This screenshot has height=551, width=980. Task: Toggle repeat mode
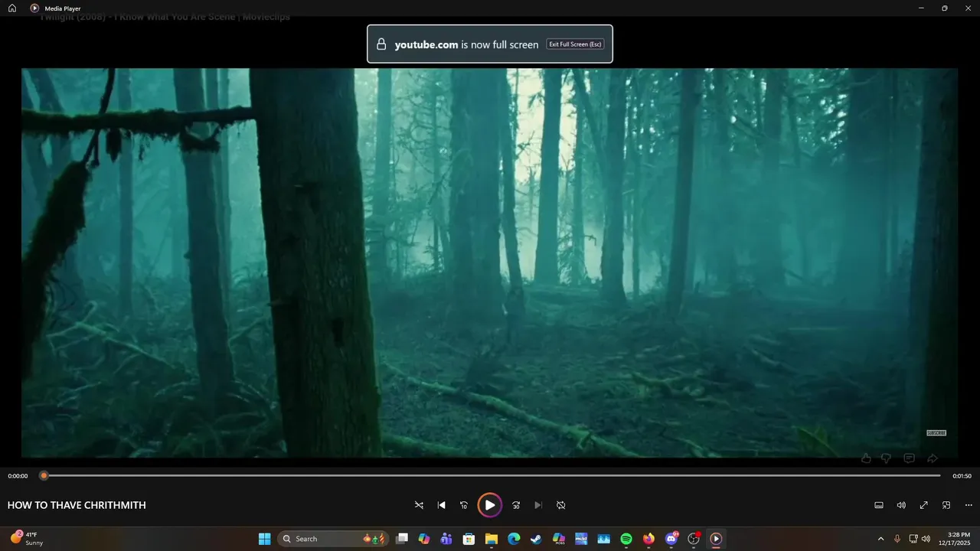point(560,505)
